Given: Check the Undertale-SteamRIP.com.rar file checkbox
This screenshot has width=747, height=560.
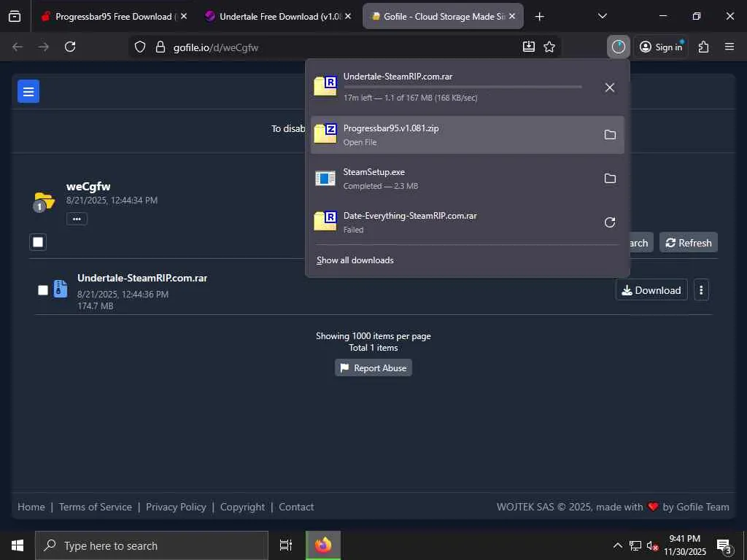Looking at the screenshot, I should point(43,290).
